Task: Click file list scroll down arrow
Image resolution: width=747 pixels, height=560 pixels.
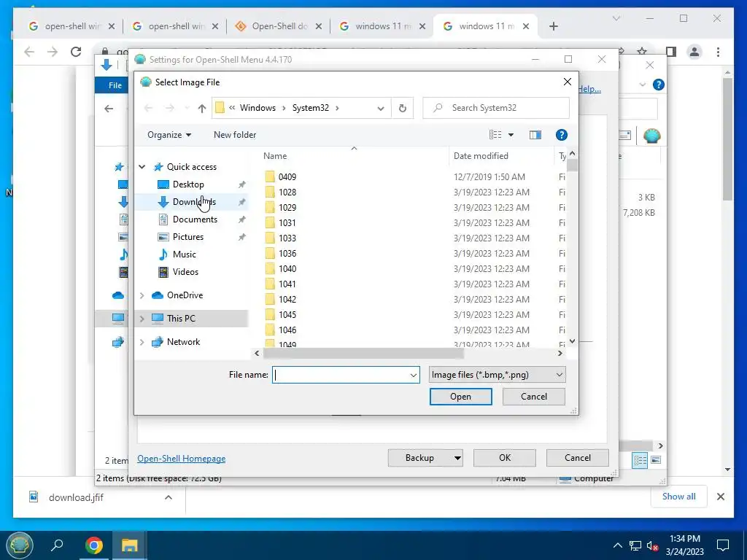Action: point(572,341)
